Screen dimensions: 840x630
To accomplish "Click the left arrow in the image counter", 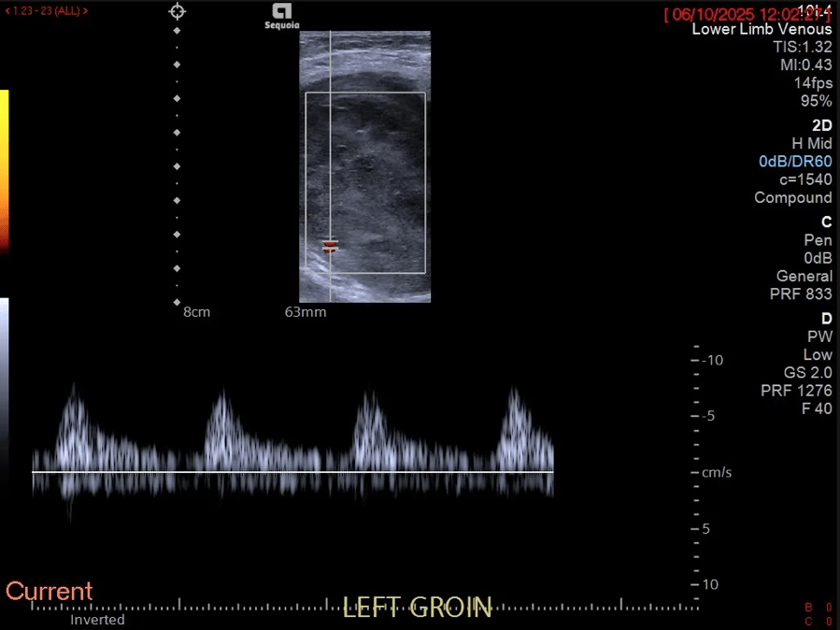I will (x=7, y=11).
